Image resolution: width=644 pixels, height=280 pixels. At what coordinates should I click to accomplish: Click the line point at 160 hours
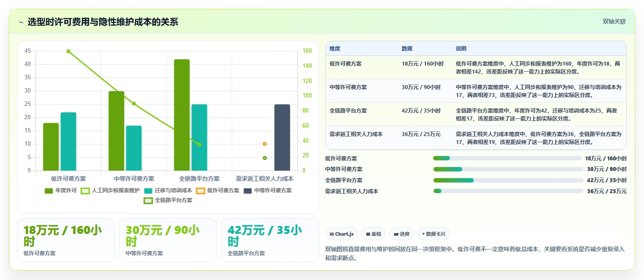[x=68, y=51]
